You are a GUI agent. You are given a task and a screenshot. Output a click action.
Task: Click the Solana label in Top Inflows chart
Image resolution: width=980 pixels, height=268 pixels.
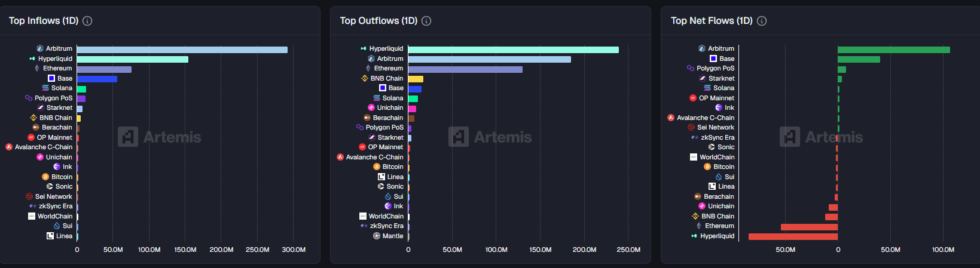(x=62, y=88)
